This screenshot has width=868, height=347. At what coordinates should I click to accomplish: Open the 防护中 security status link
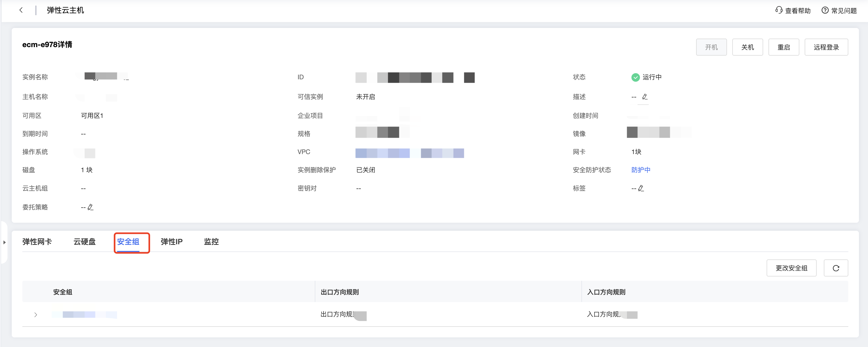[x=640, y=170]
